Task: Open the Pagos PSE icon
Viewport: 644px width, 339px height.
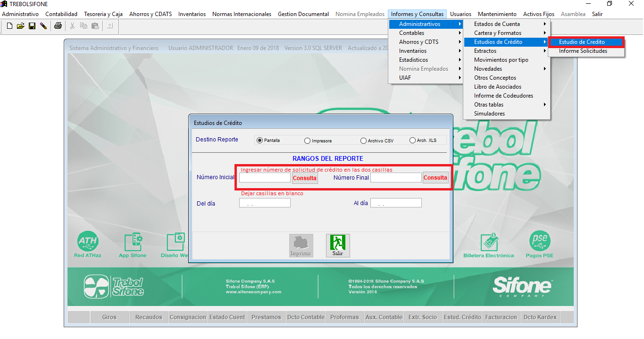Action: [539, 241]
